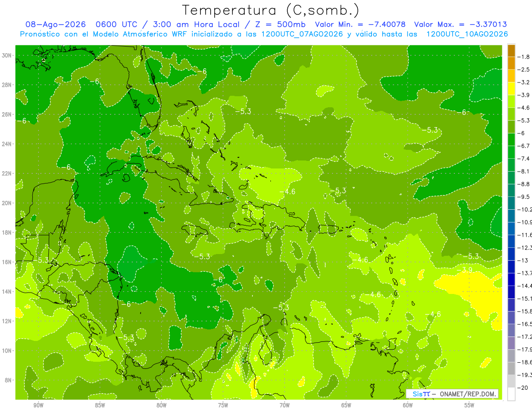Click the -18.6 colorbar label

(524, 362)
